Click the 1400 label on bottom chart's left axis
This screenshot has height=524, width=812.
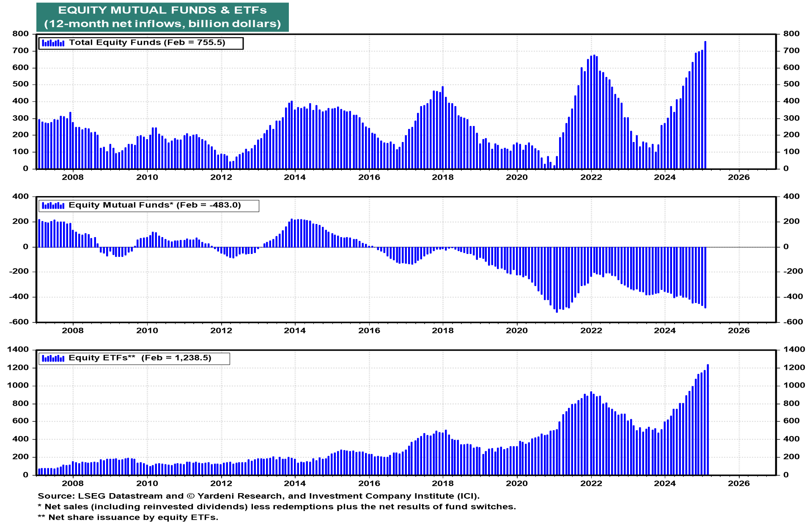pos(18,349)
